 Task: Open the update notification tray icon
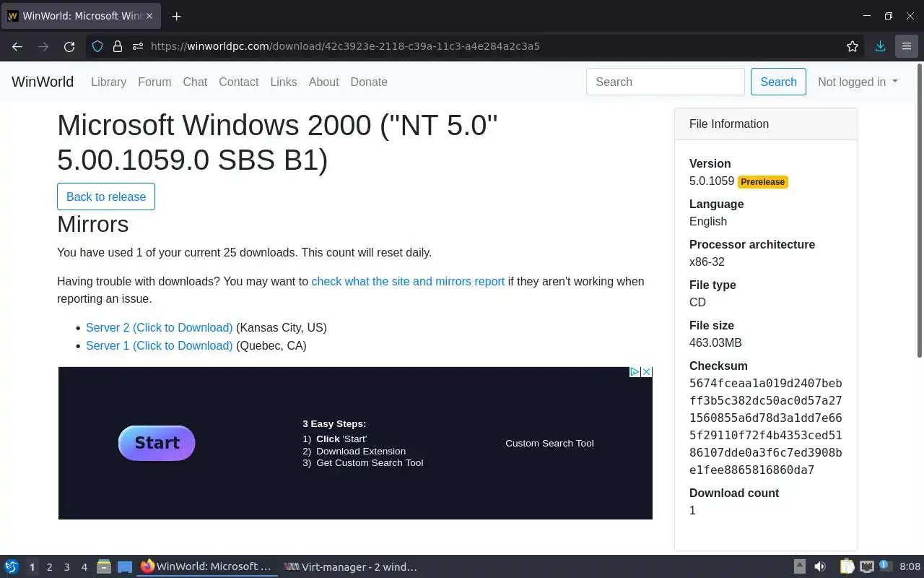(x=886, y=566)
